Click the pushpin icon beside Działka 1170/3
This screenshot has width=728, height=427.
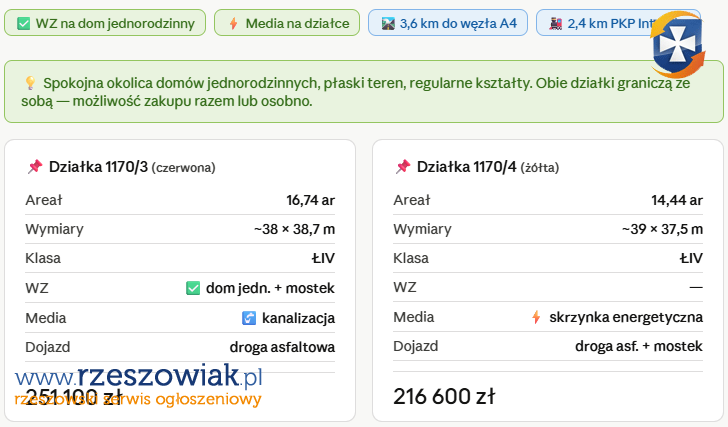click(35, 167)
